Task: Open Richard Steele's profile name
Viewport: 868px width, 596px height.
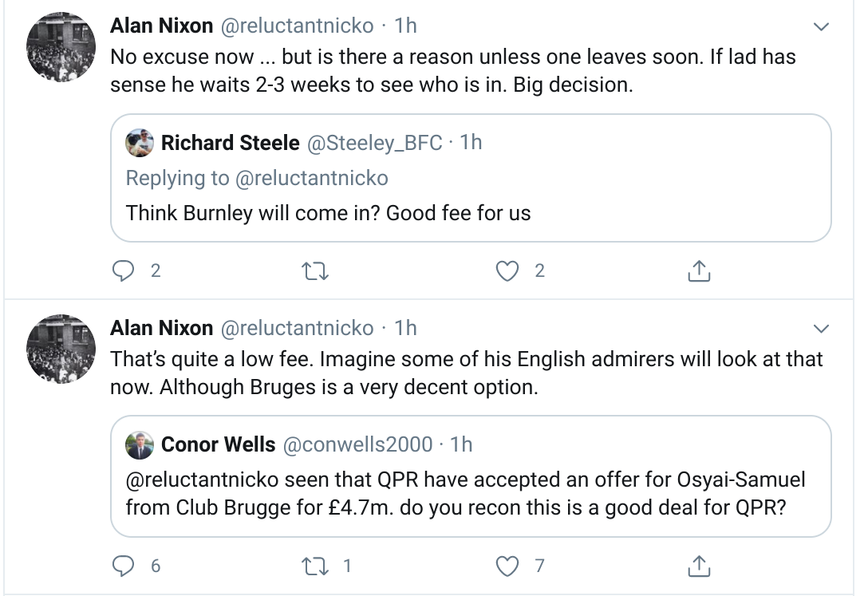Action: click(x=230, y=143)
